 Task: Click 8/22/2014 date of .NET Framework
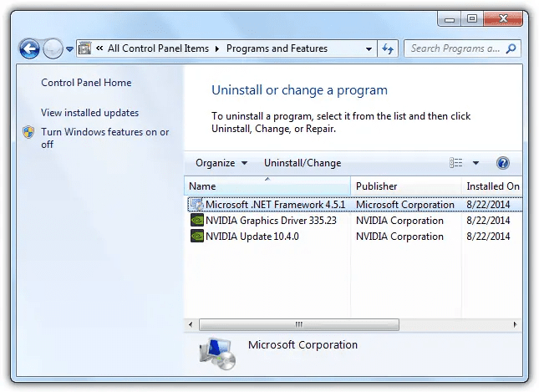point(488,205)
